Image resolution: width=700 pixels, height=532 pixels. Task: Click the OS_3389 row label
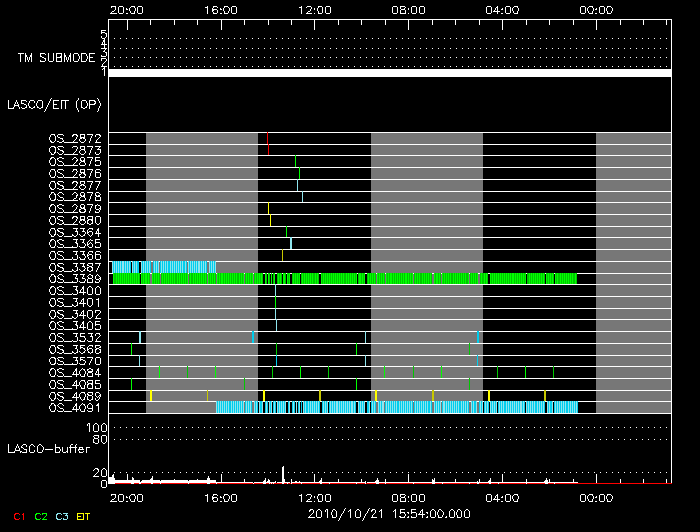[x=75, y=279]
